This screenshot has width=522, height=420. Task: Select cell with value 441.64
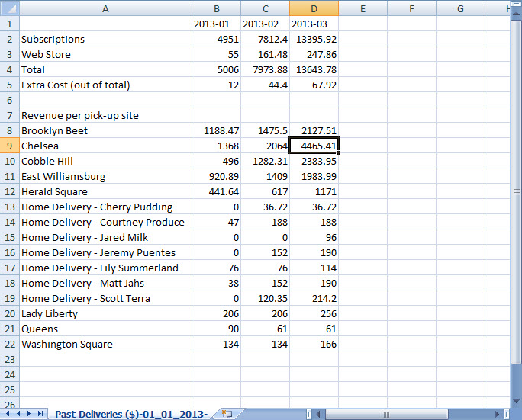[217, 191]
